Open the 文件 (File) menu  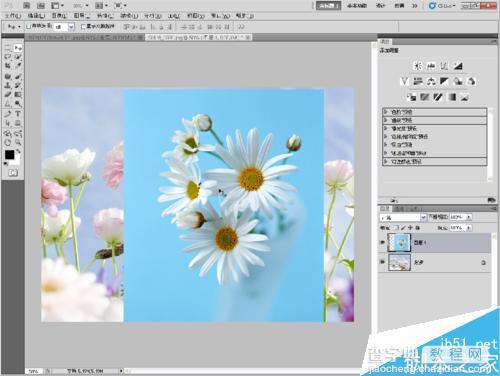(x=13, y=16)
